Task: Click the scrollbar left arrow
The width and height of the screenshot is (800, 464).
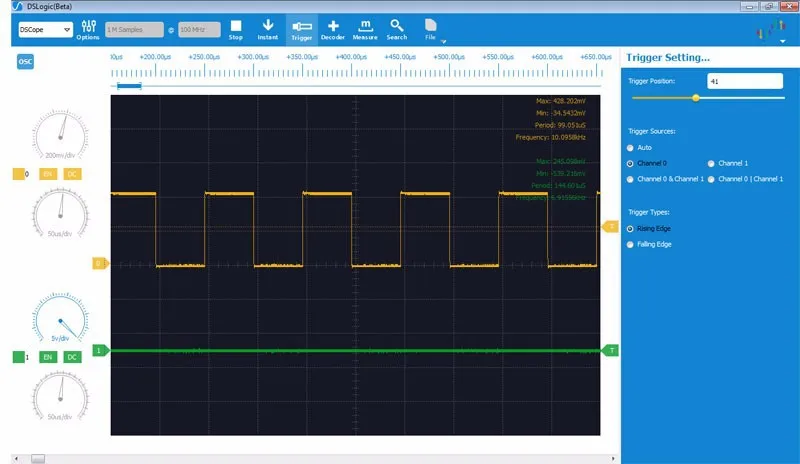Action: point(16,459)
